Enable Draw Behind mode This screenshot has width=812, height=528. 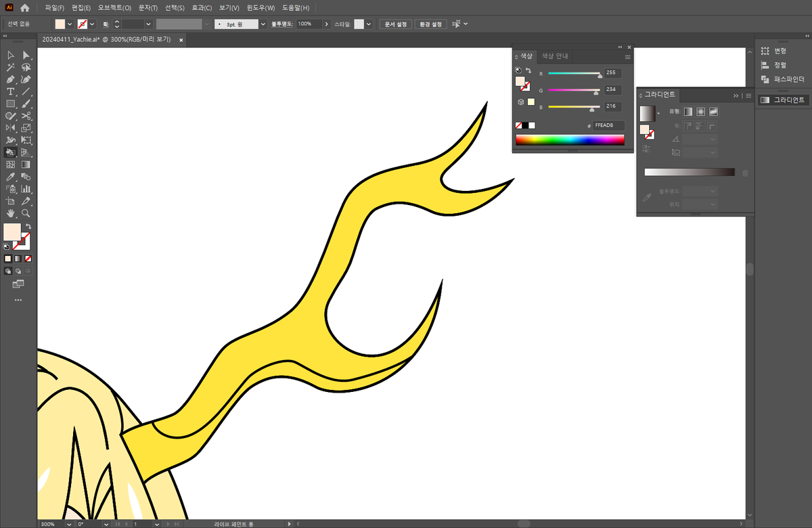(x=18, y=271)
